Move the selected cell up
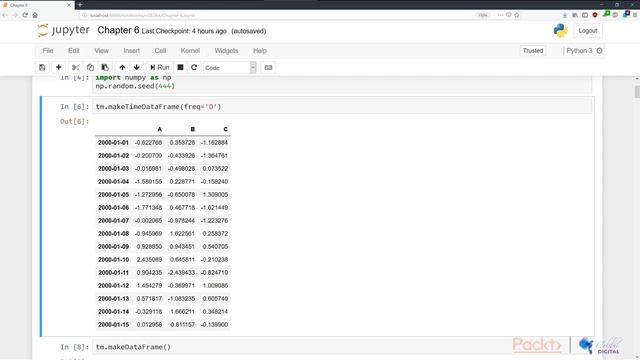 122,67
